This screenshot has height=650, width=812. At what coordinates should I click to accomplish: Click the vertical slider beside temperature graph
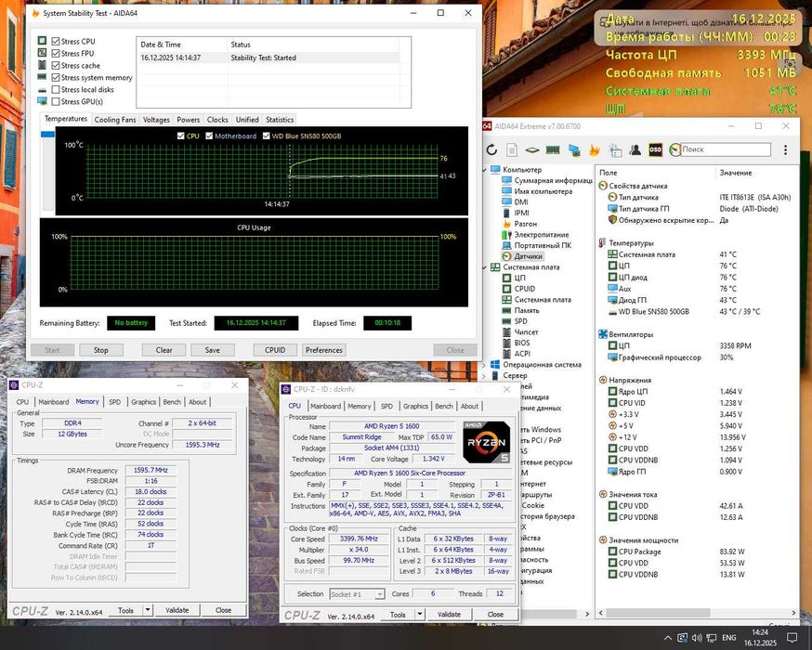47,171
